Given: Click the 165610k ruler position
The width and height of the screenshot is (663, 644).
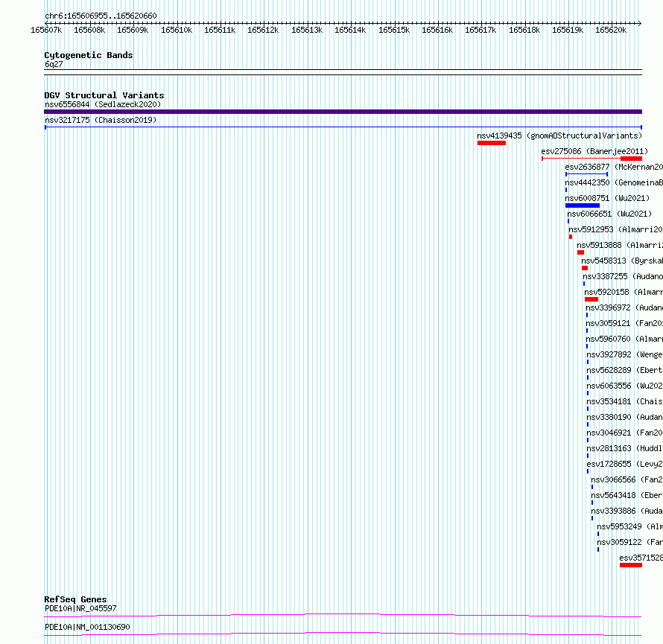Looking at the screenshot, I should coord(177,30).
